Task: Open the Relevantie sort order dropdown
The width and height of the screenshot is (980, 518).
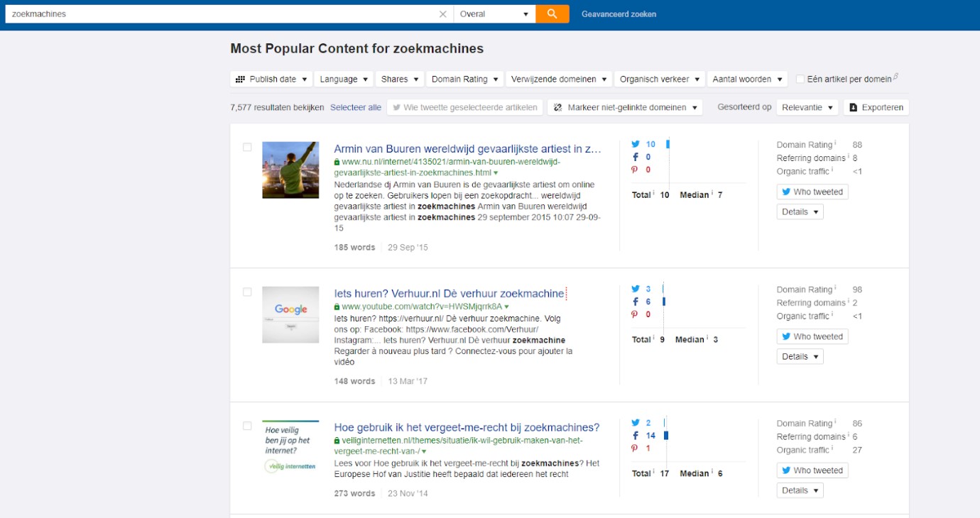Action: [807, 107]
